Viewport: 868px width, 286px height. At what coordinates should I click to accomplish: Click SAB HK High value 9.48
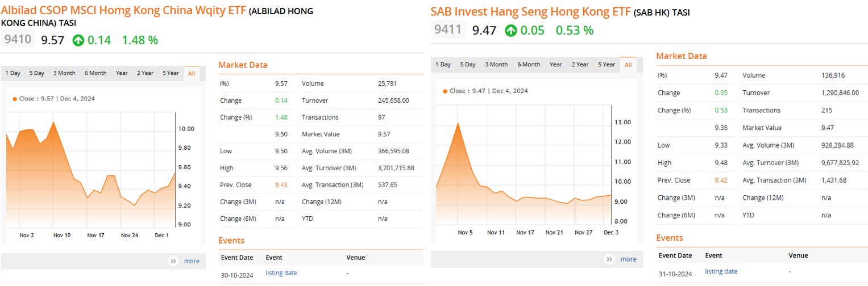click(721, 163)
